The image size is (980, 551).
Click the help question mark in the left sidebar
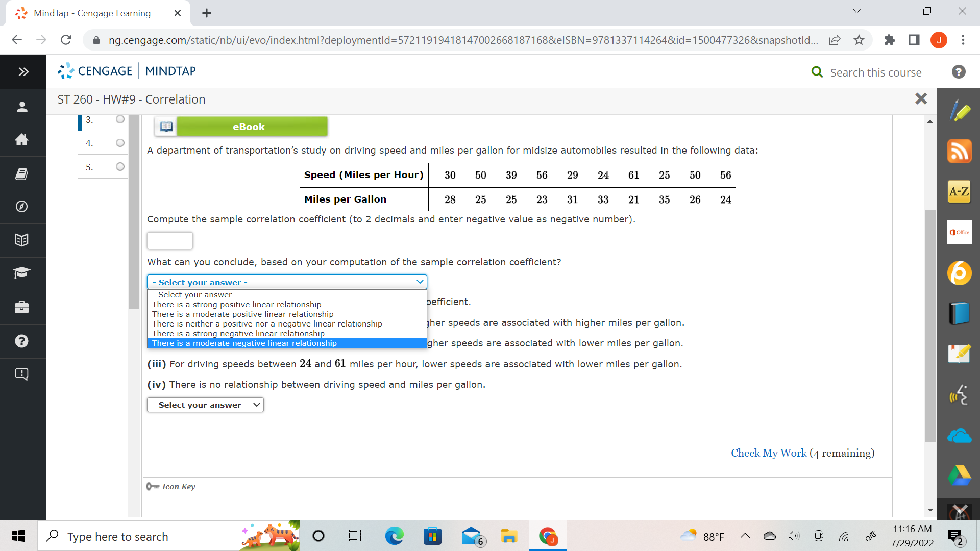(x=22, y=341)
